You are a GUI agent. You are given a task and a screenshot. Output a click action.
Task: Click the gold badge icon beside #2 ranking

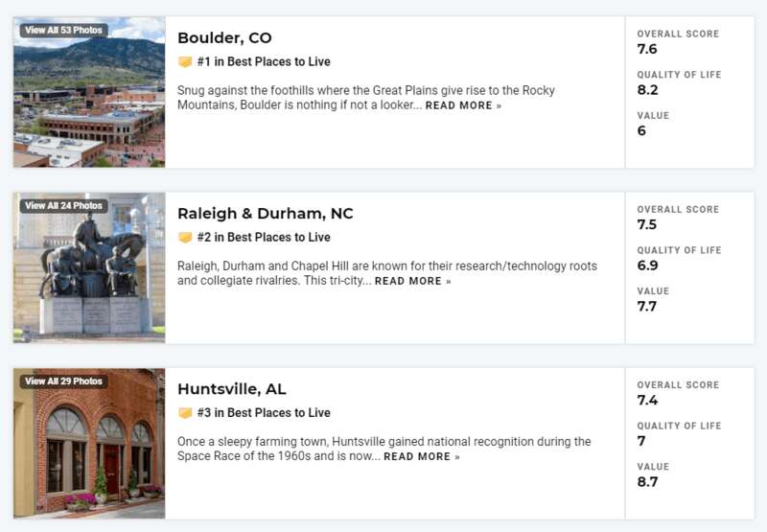click(185, 238)
